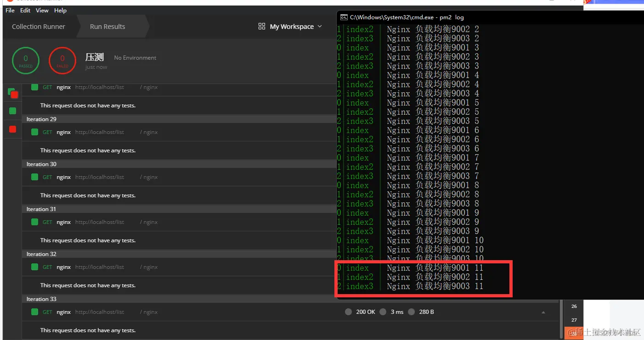The width and height of the screenshot is (644, 340).
Task: Click 'just now' timestamp under 压测
Action: coord(96,67)
